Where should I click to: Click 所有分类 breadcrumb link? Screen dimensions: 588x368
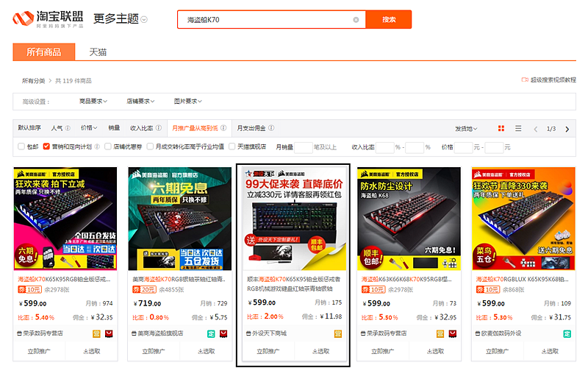33,81
